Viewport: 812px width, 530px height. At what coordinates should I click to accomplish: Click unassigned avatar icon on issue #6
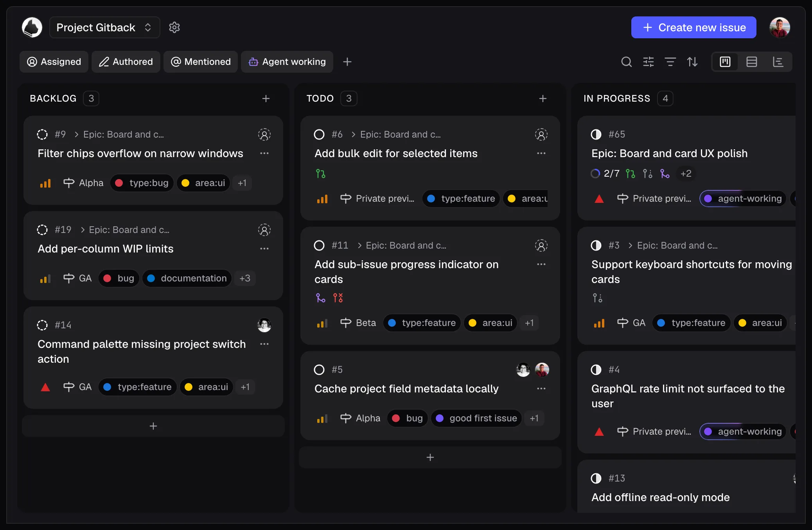pos(541,134)
